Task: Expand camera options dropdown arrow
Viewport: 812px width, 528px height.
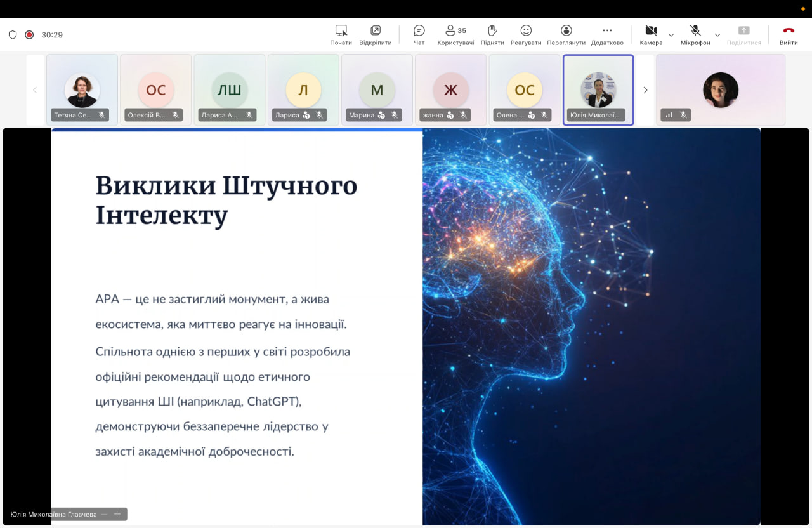Action: [x=671, y=35]
